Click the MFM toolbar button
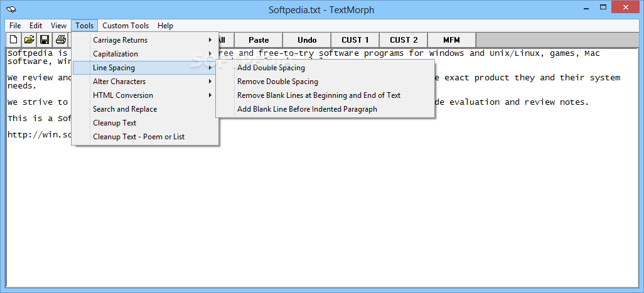The image size is (644, 293). coord(452,40)
